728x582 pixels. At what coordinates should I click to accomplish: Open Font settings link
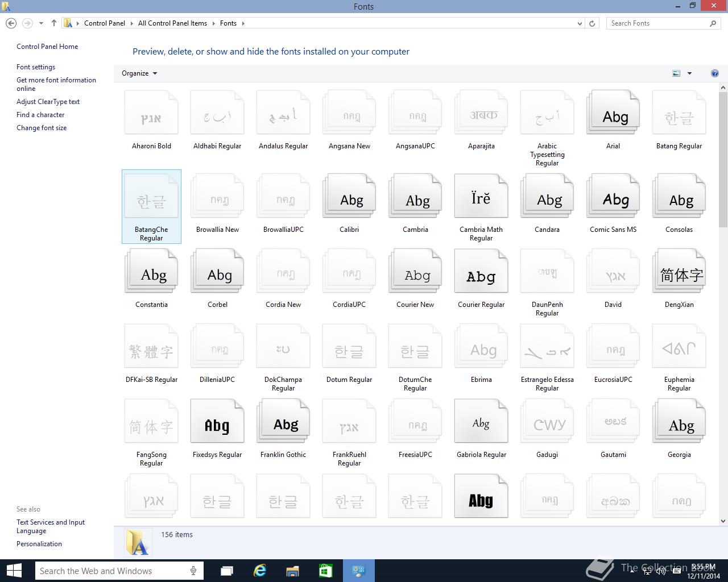[36, 67]
